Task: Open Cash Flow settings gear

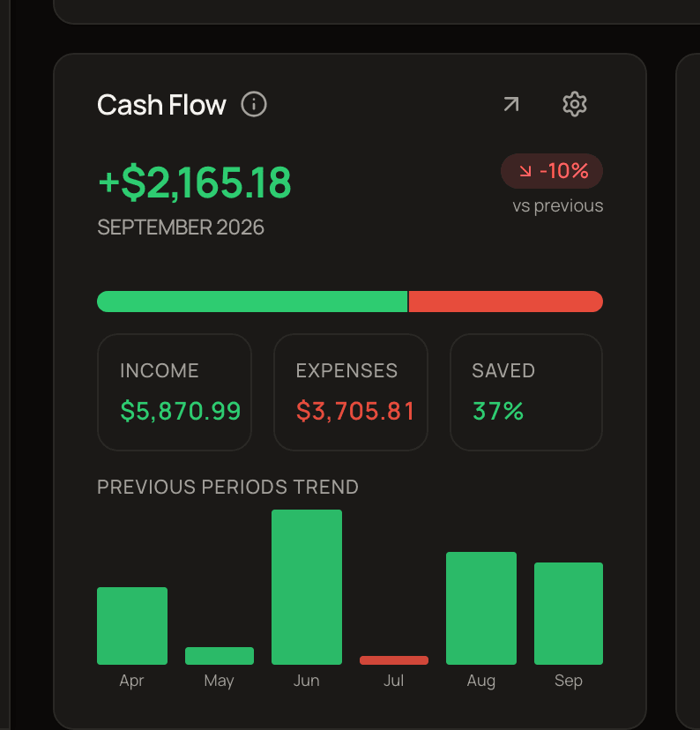Action: tap(575, 104)
